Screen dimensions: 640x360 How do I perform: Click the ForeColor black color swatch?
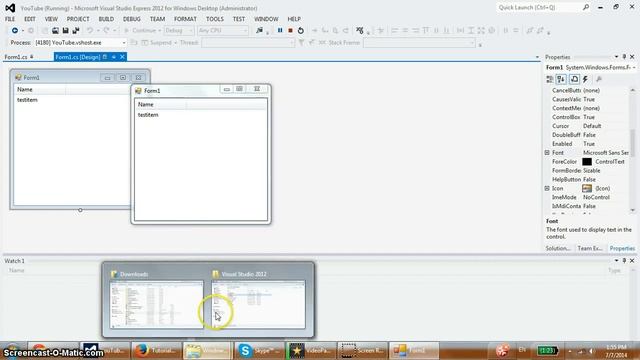click(x=587, y=162)
